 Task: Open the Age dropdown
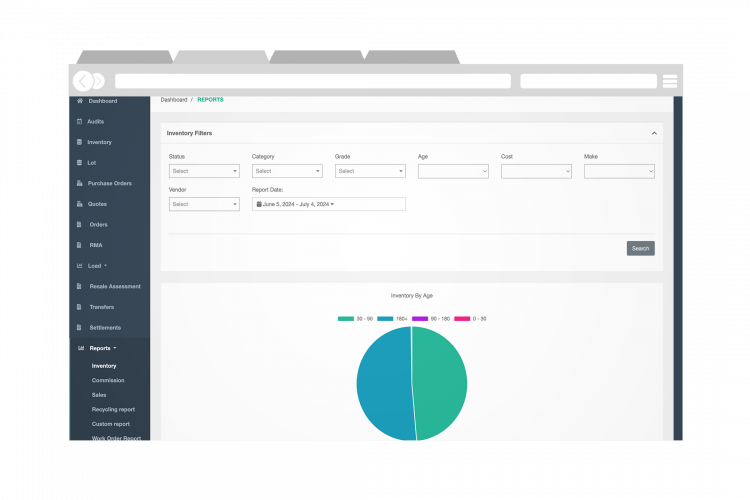tap(453, 171)
